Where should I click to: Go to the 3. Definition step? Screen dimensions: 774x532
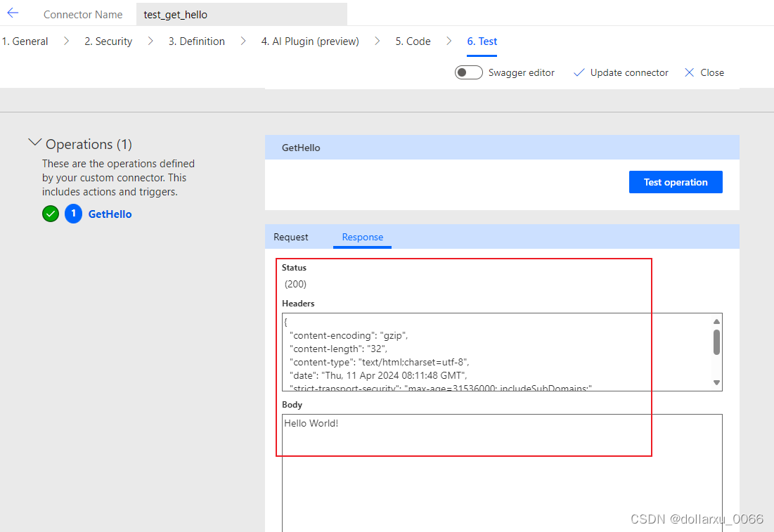click(x=196, y=41)
